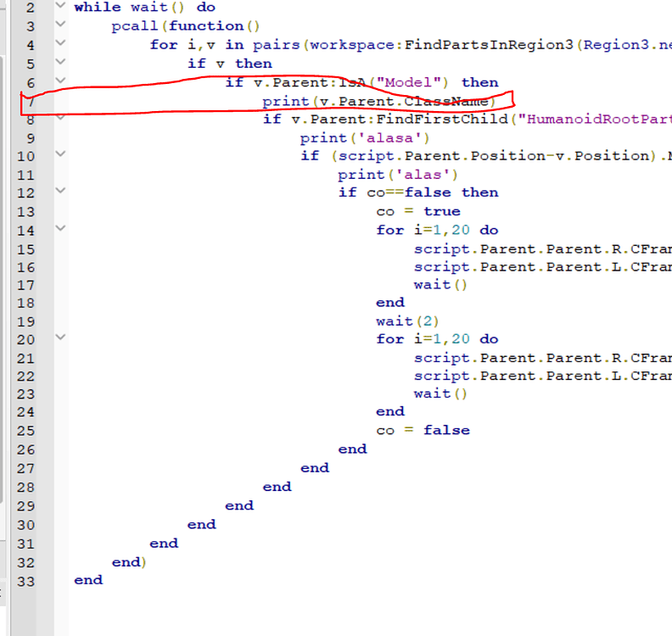Click the "end" keyword on line 29

(239, 505)
